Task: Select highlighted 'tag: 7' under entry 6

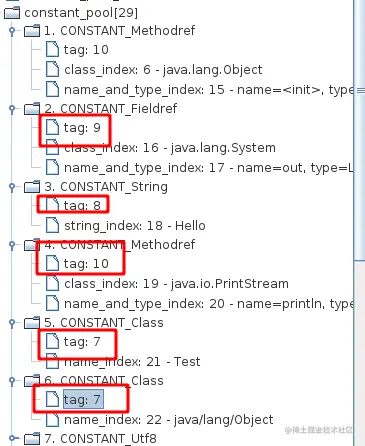Action: click(83, 399)
